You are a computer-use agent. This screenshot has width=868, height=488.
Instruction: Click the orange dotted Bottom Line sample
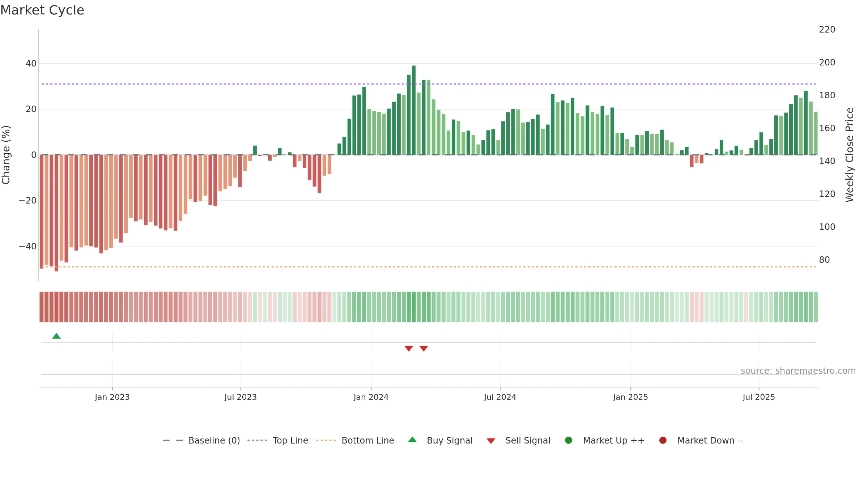(326, 440)
